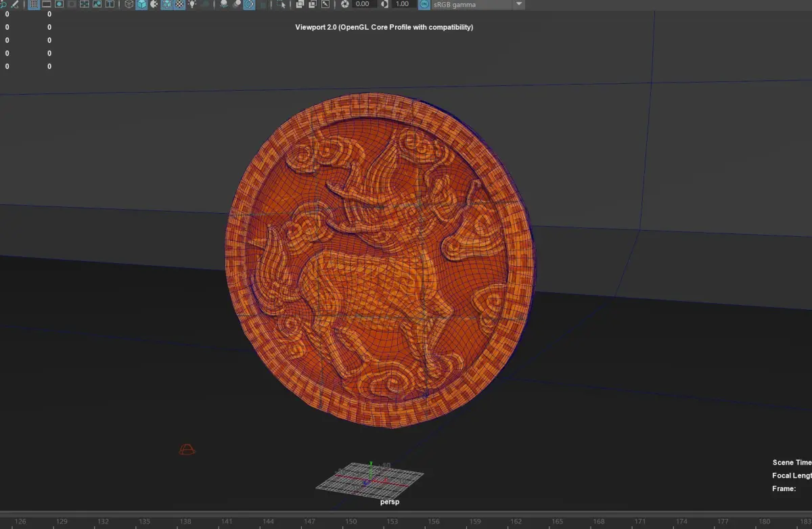Toggle wireframe on shaded icon
This screenshot has width=812, height=529.
pyautogui.click(x=166, y=4)
